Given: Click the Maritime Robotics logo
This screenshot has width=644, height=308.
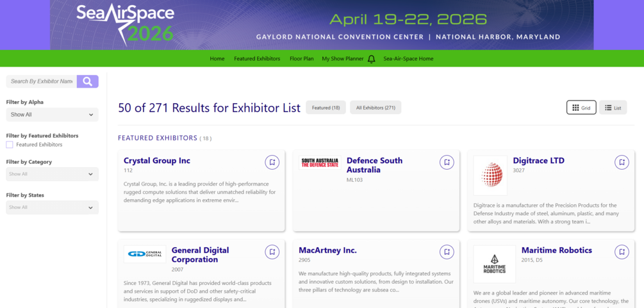Looking at the screenshot, I should coord(495,264).
